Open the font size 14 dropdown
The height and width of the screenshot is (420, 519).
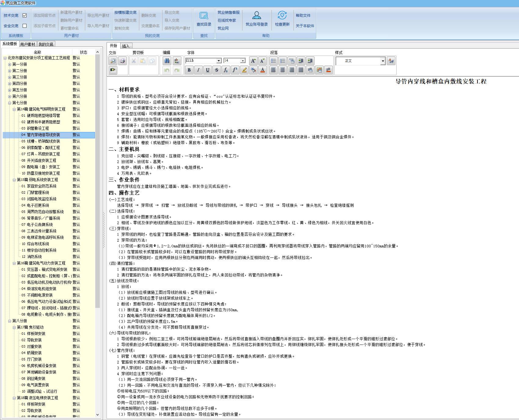pyautogui.click(x=243, y=61)
